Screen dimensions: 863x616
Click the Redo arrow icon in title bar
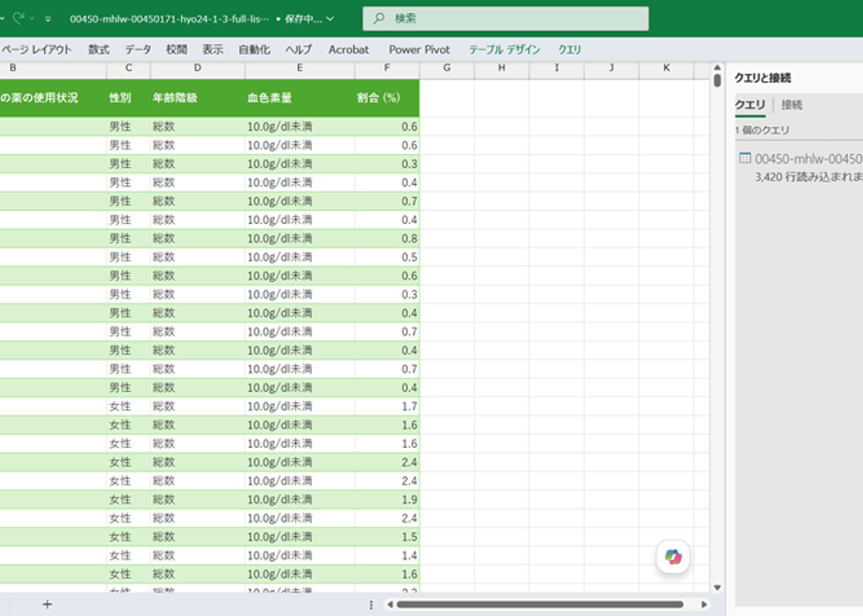click(x=19, y=18)
